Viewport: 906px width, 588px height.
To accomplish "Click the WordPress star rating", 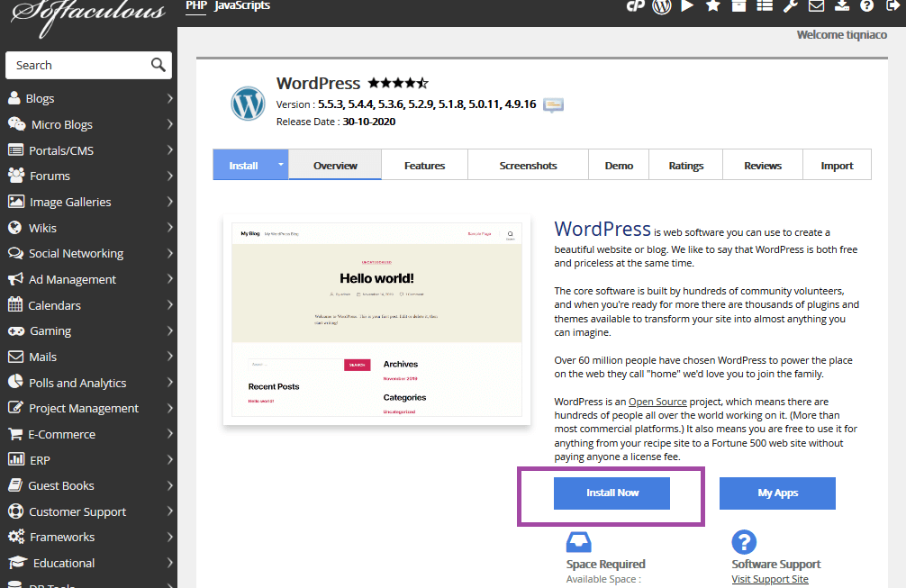I will (x=398, y=83).
